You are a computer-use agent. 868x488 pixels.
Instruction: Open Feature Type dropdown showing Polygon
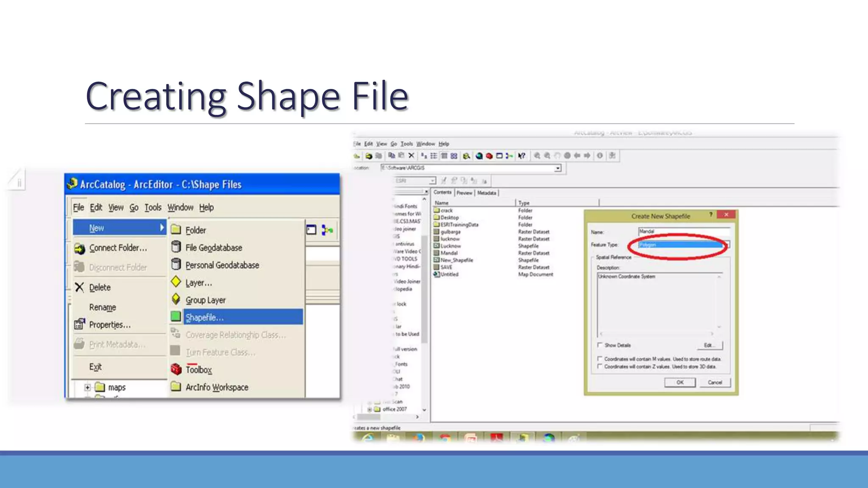point(684,245)
